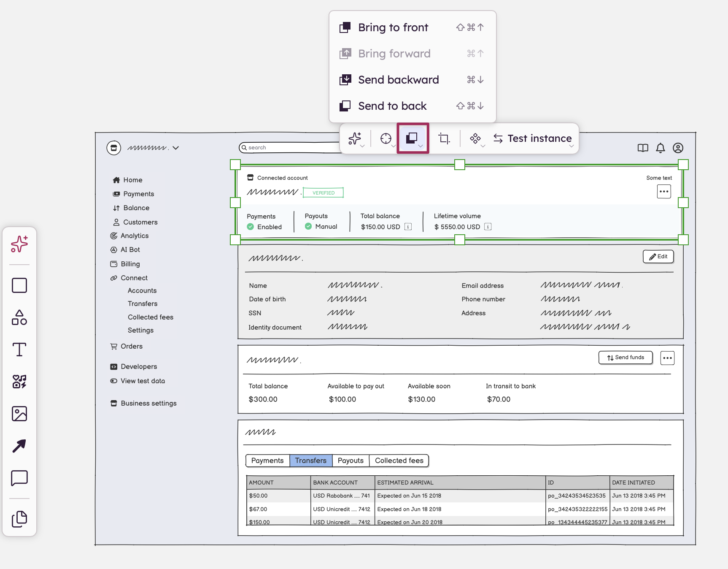Open Developers in the sidebar
The height and width of the screenshot is (569, 728).
tap(133, 366)
